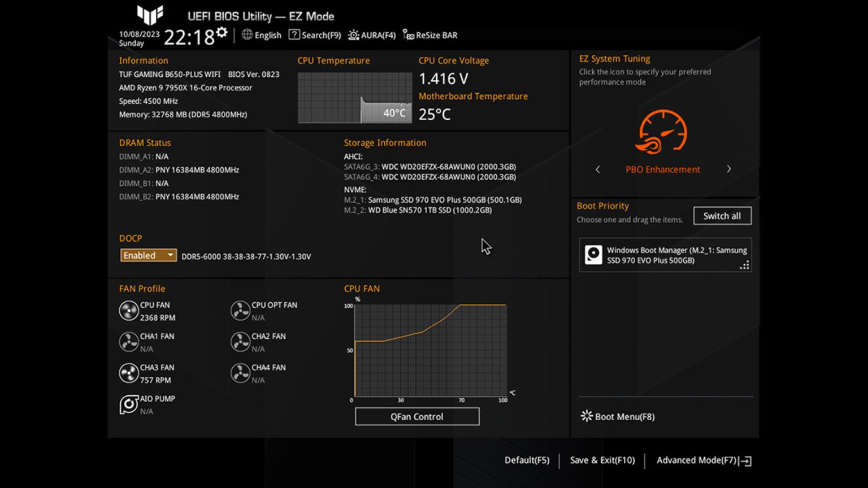Click the TUF GAMING B650-PLUS WIFI model text
This screenshot has width=868, height=488.
pos(170,74)
